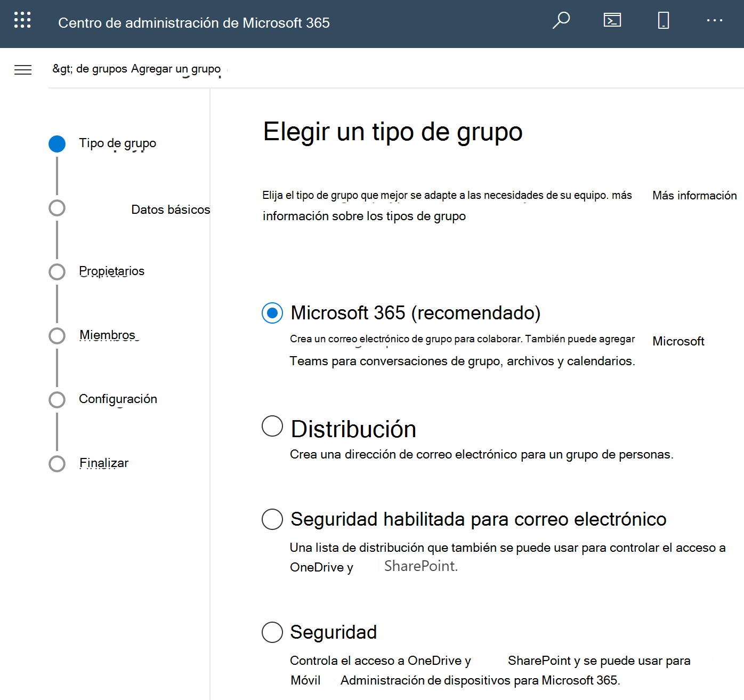Screen dimensions: 744x700
Task: Go to the Tipo de grupo step
Action: click(117, 143)
